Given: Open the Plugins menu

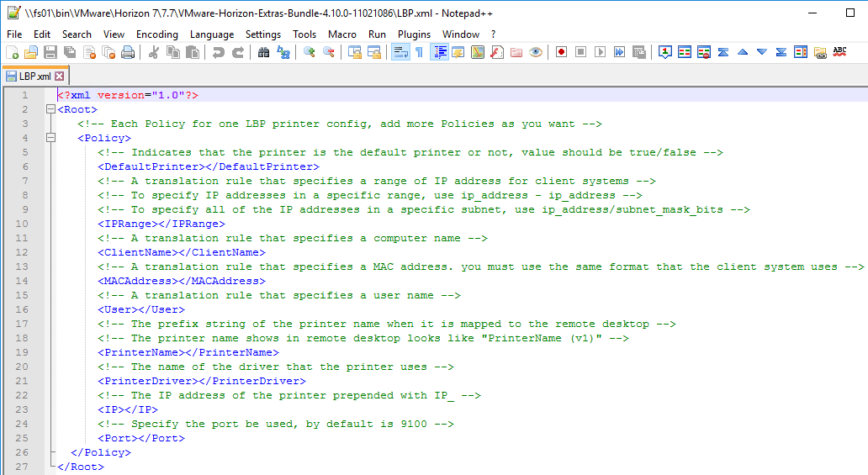Looking at the screenshot, I should point(414,34).
